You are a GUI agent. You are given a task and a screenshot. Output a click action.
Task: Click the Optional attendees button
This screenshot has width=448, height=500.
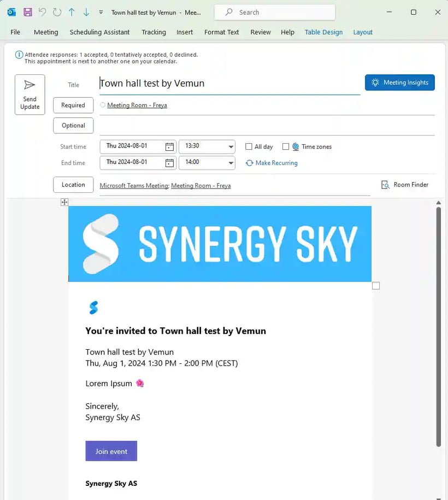coord(73,126)
